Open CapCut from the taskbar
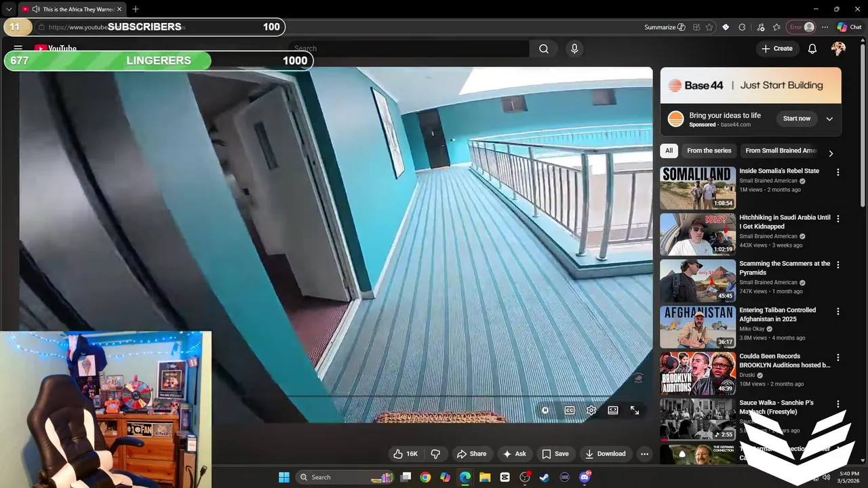The height and width of the screenshot is (488, 868). pos(505,477)
